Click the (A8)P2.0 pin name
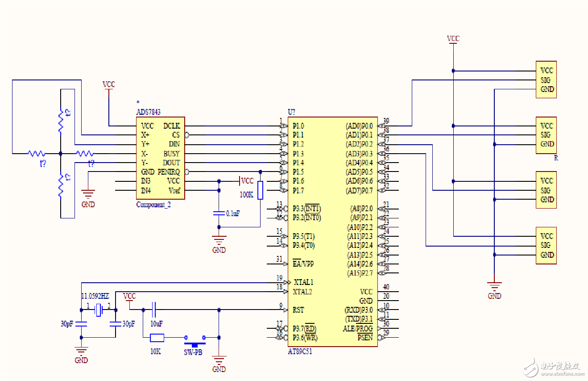Screen dimensions: 588x381 (x=361, y=209)
